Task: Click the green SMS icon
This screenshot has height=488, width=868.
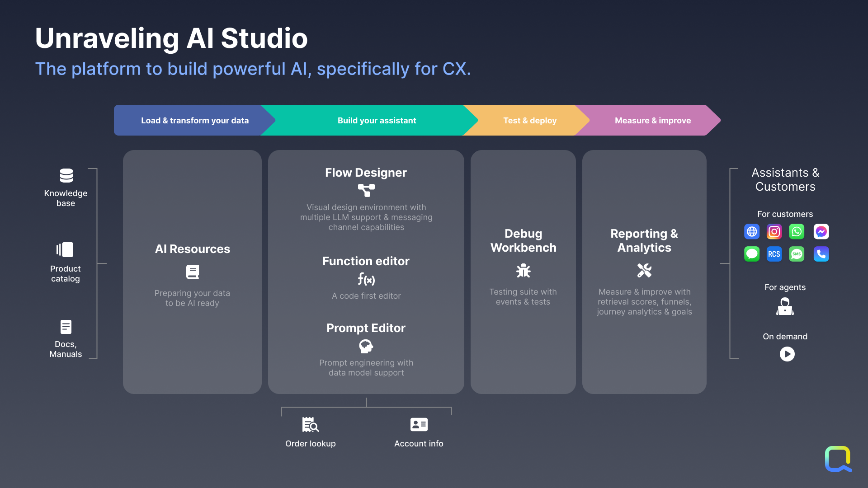Action: pos(797,254)
